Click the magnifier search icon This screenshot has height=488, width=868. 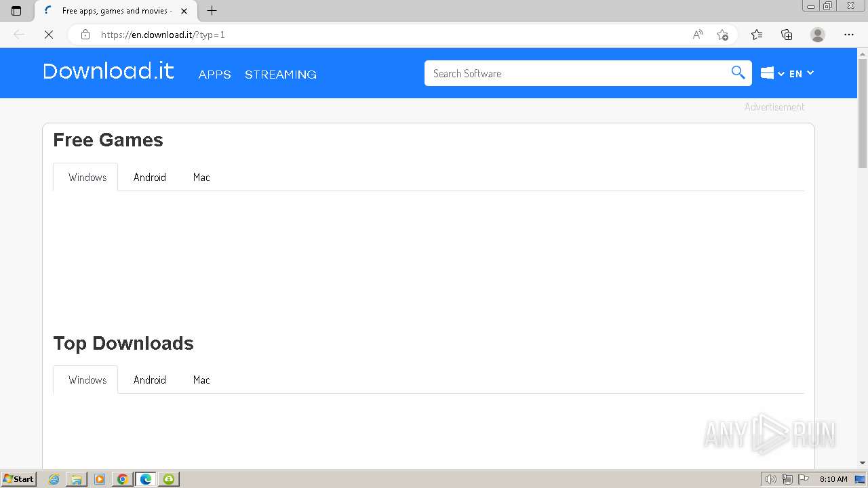(x=738, y=73)
